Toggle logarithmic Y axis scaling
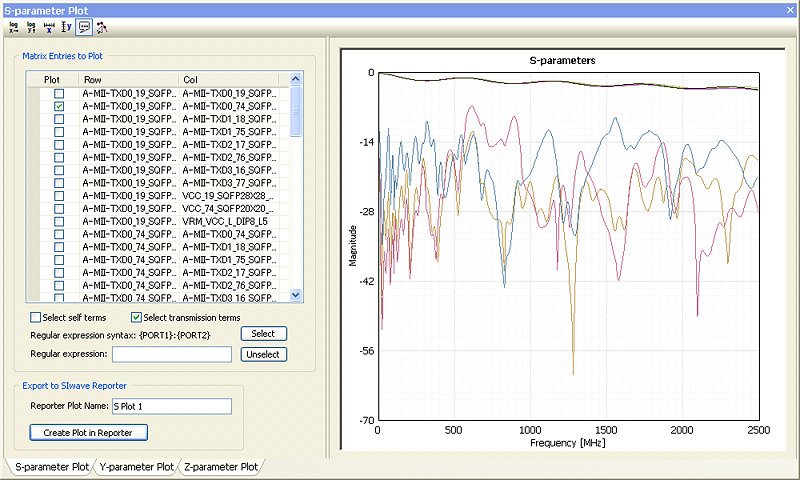 point(31,27)
